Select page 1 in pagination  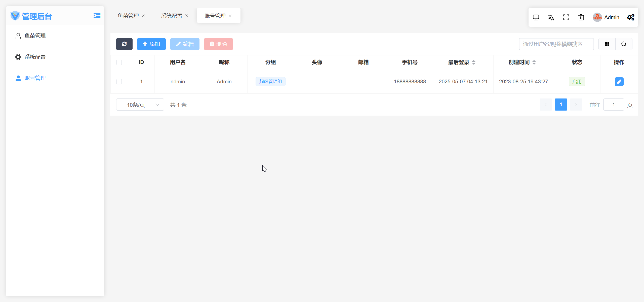[561, 105]
